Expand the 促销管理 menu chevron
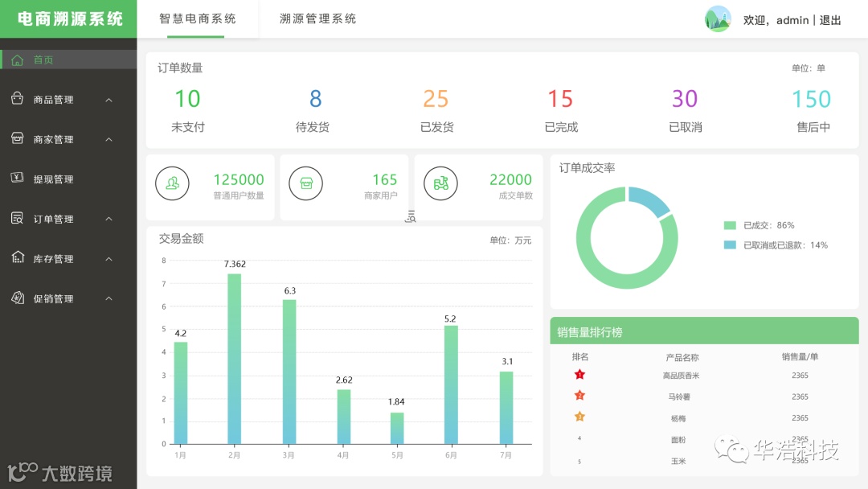 tap(109, 298)
